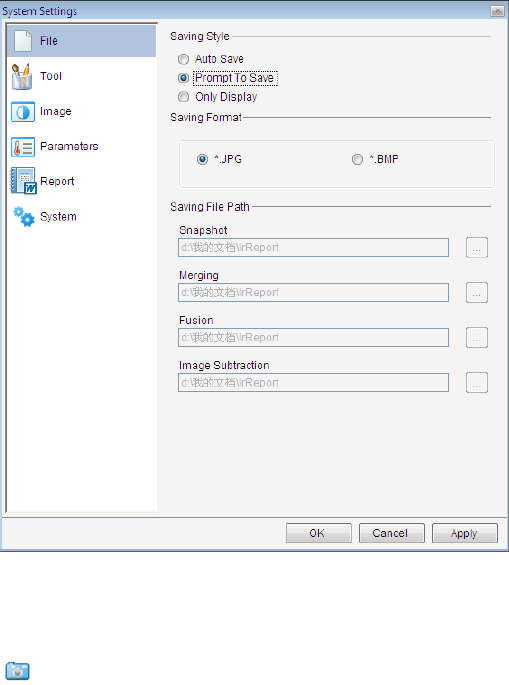Confirm settings with the OK button
The image size is (509, 685).
pyautogui.click(x=319, y=533)
